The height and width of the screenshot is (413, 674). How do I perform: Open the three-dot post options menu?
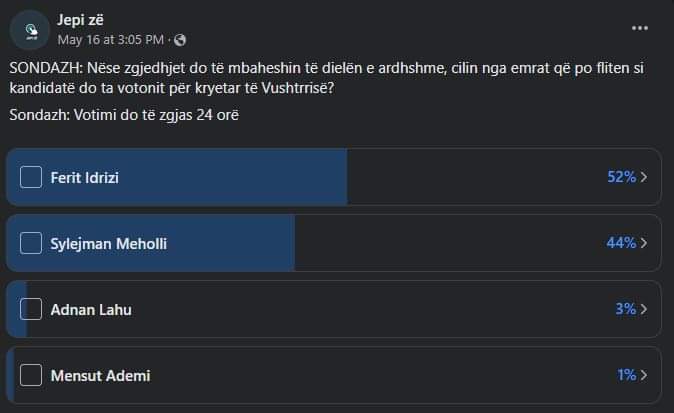[x=640, y=28]
